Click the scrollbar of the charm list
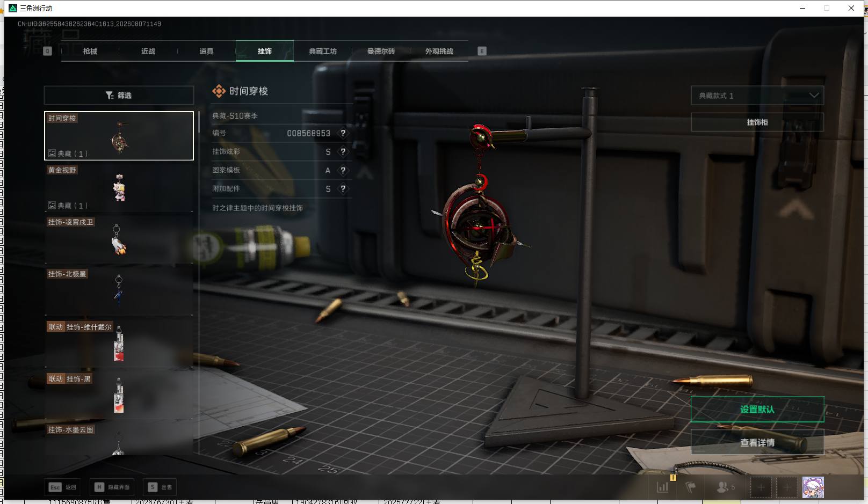868x504 pixels. coord(199,122)
